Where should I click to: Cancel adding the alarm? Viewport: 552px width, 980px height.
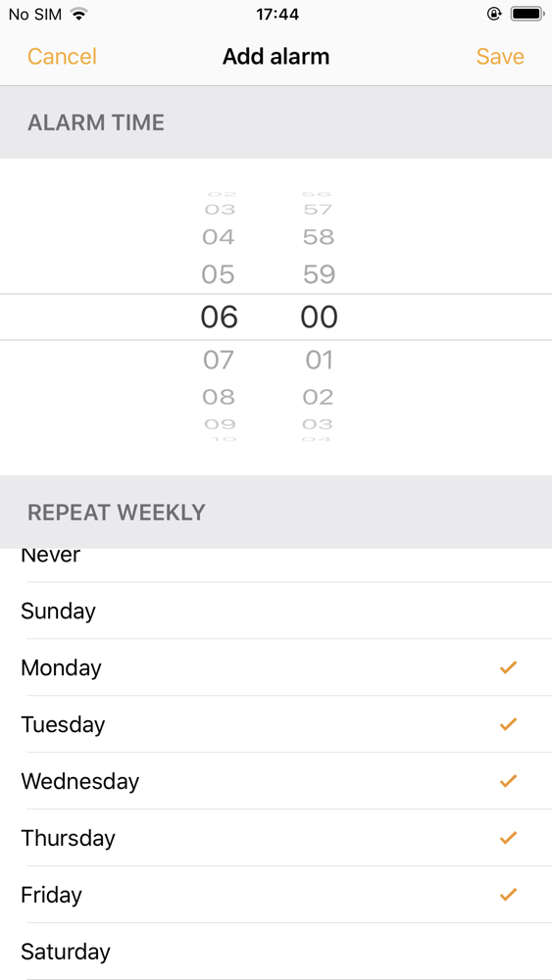click(x=62, y=57)
